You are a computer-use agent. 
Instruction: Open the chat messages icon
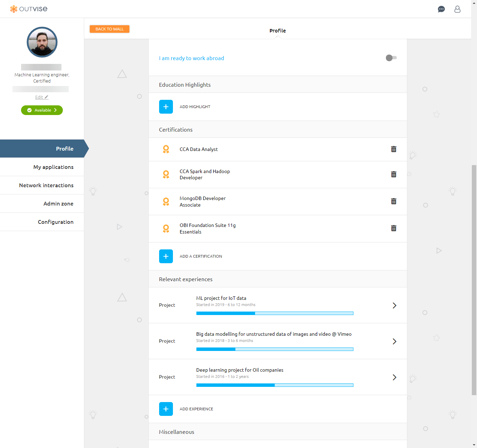441,9
